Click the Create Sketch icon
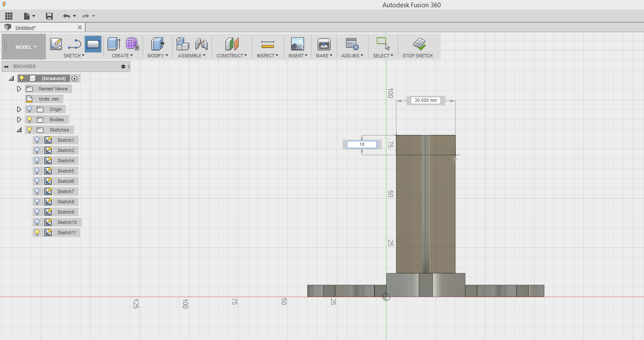Screen dimensions: 644x340 pos(56,44)
